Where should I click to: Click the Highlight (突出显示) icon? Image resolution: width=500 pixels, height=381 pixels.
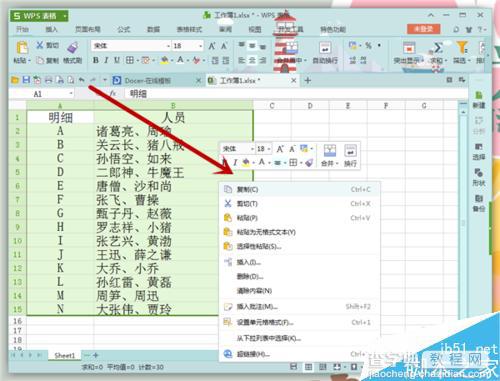(409, 48)
